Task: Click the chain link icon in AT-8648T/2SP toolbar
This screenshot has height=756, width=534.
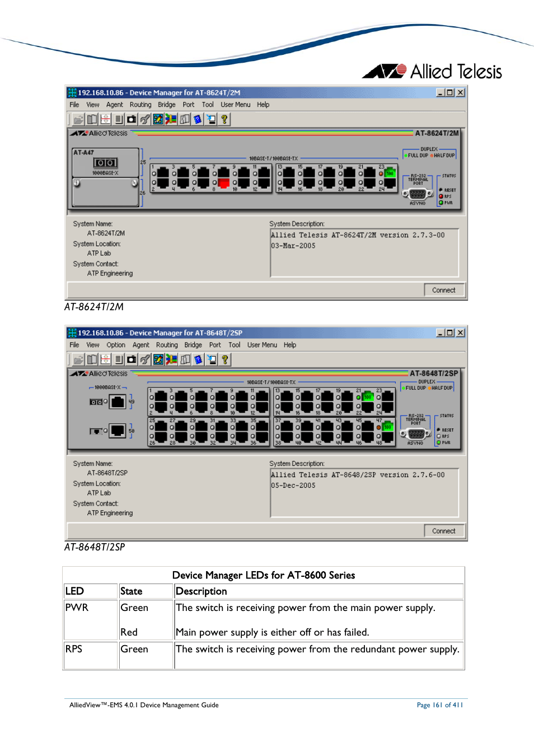Action: [x=145, y=360]
